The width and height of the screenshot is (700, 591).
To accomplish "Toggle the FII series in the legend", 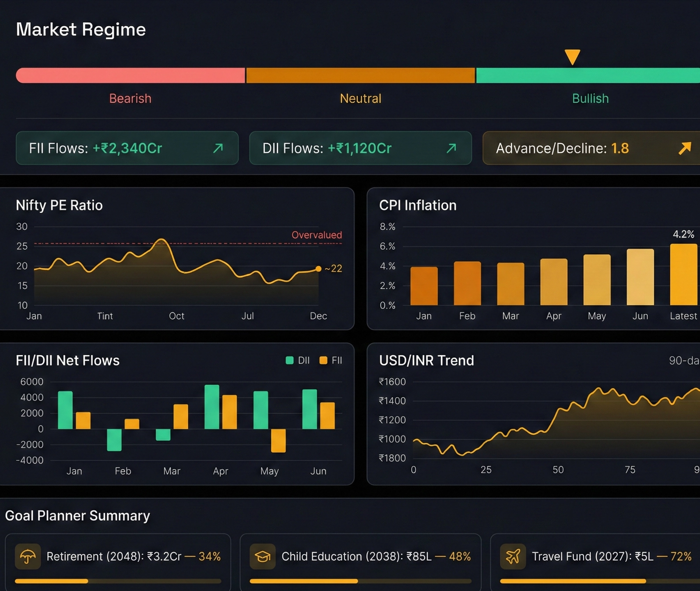I will coord(330,360).
